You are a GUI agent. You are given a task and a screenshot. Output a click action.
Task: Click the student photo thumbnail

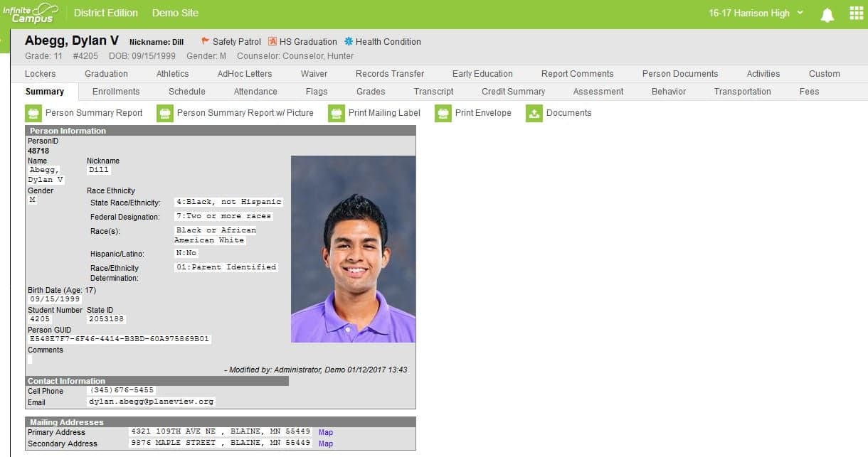click(353, 249)
